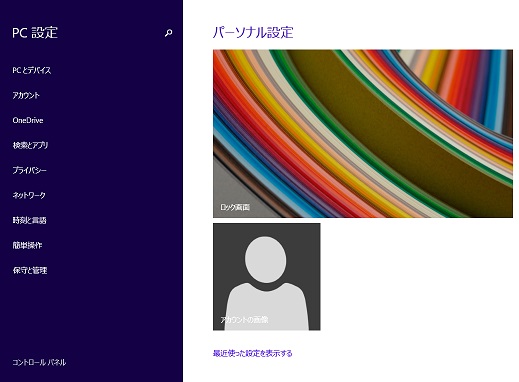
Task: Open ネットワーク settings
Action: click(29, 195)
